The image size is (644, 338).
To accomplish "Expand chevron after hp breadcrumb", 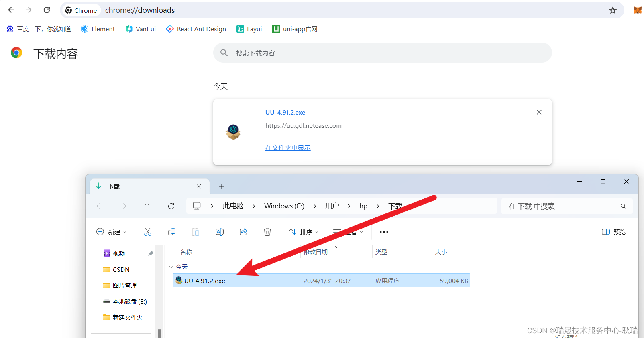I will pyautogui.click(x=378, y=206).
